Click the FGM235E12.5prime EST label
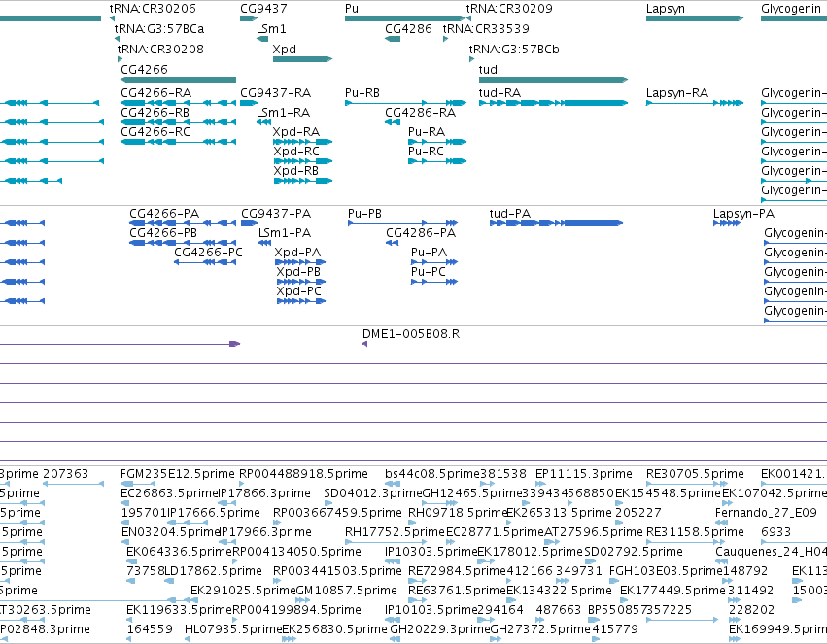827x644 pixels. pos(178,474)
